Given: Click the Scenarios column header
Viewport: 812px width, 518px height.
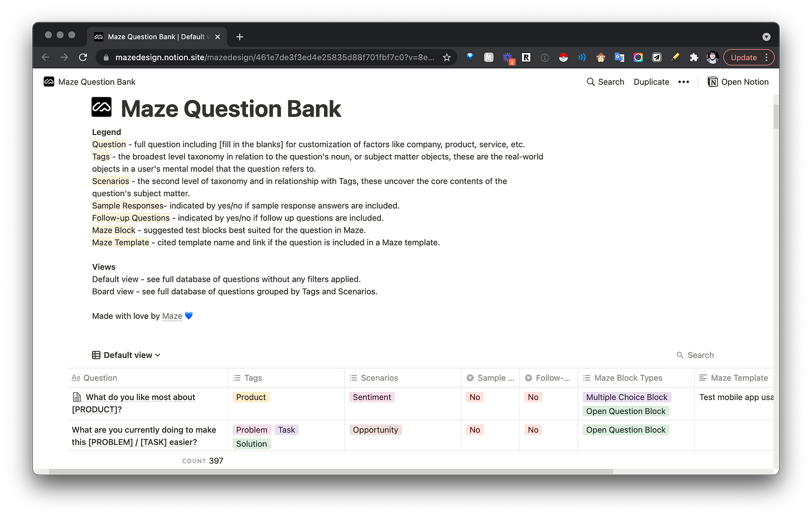Looking at the screenshot, I should [403, 378].
